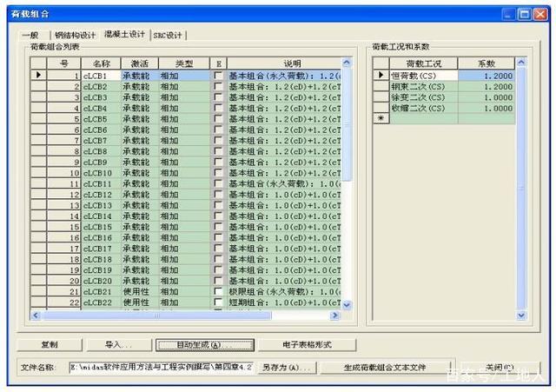The height and width of the screenshot is (392, 556).
Task: Click the 说明 column header
Action: (x=284, y=63)
